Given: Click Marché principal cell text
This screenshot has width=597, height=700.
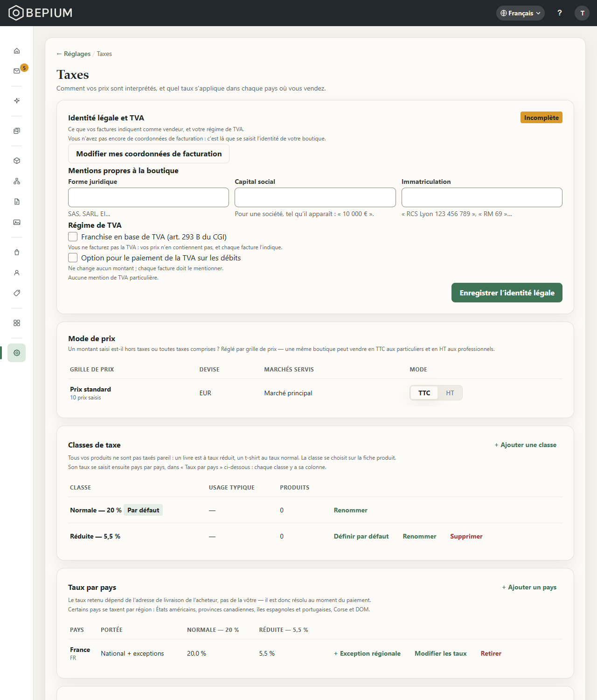Looking at the screenshot, I should coord(288,393).
